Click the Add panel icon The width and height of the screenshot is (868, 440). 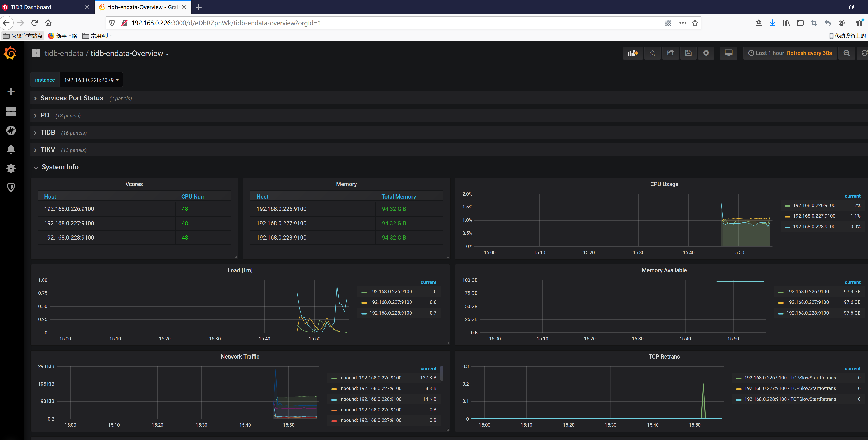(632, 53)
